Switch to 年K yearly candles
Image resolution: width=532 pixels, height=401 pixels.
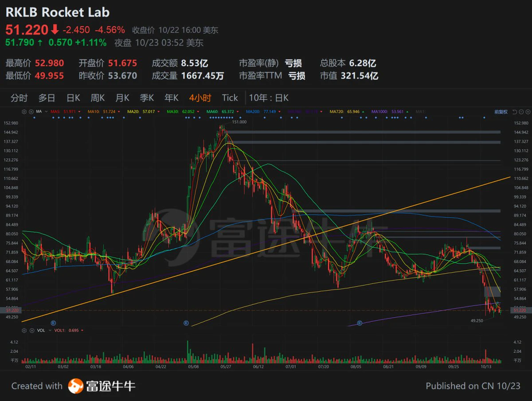click(x=171, y=98)
